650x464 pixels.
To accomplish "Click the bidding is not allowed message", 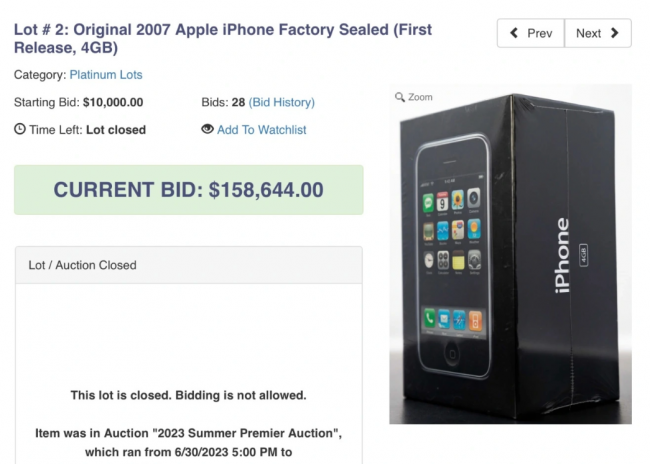I will [188, 395].
